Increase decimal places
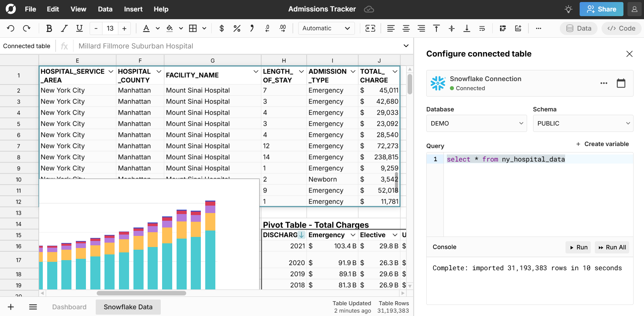 tap(283, 28)
